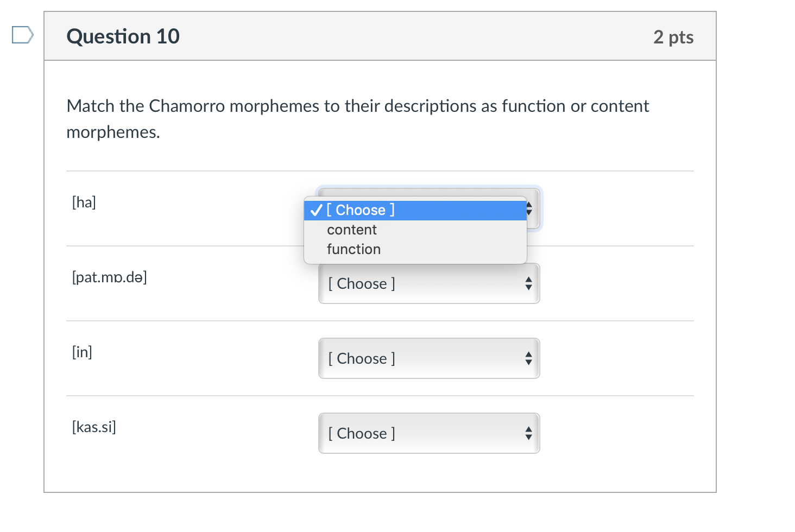Click the up-down arrows on the [kas.si] dropdown
Screen dimensions: 795x532
click(528, 433)
